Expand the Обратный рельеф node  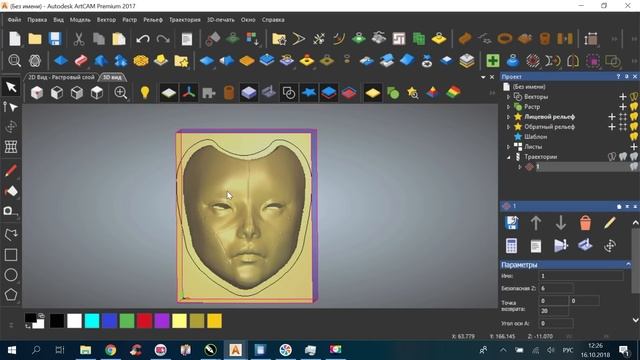coord(509,127)
